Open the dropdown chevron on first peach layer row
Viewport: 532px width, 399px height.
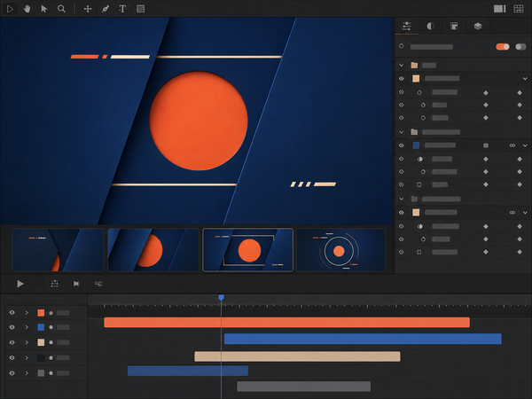pos(525,79)
